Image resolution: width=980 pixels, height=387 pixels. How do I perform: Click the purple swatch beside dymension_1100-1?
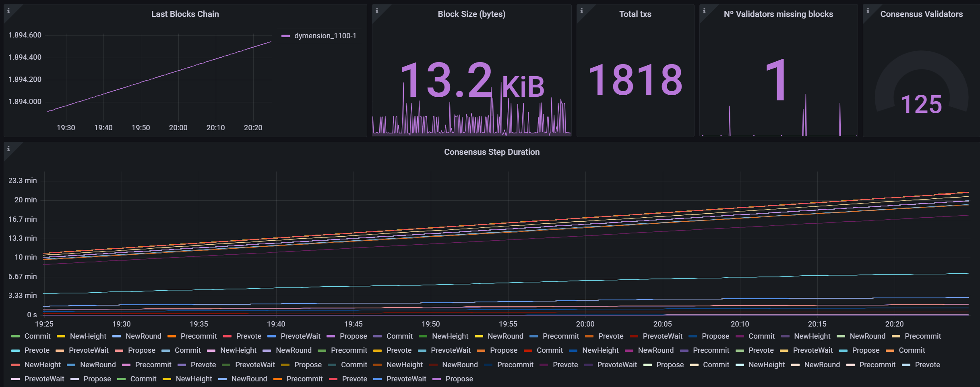coord(285,36)
